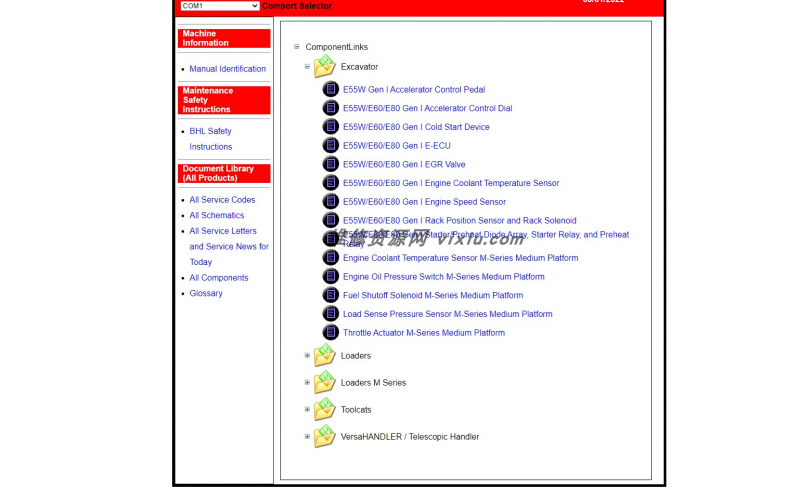Expand the Loaders folder node
Screen dimensions: 800x490
click(307, 355)
